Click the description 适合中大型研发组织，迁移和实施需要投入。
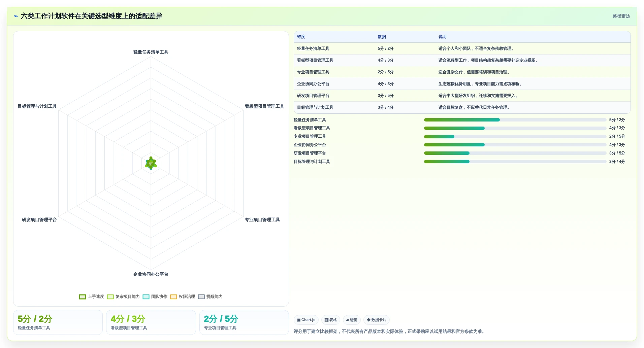 point(479,96)
